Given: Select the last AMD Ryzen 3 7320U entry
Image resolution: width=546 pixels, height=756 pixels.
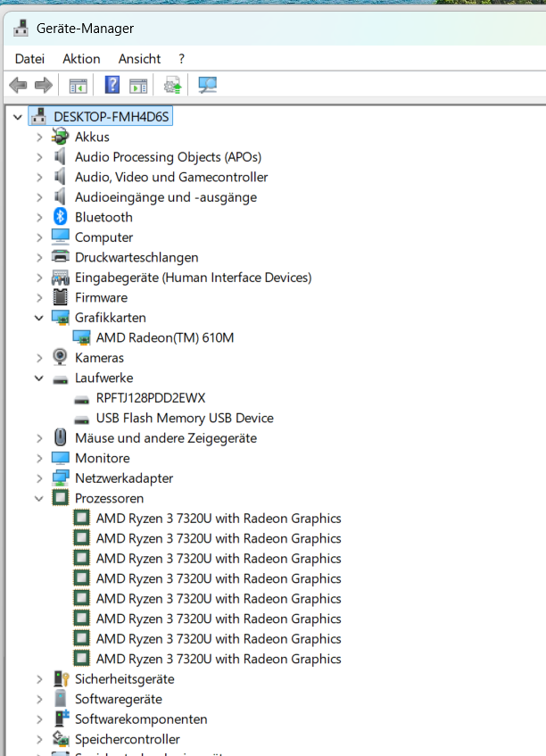Looking at the screenshot, I should click(219, 659).
